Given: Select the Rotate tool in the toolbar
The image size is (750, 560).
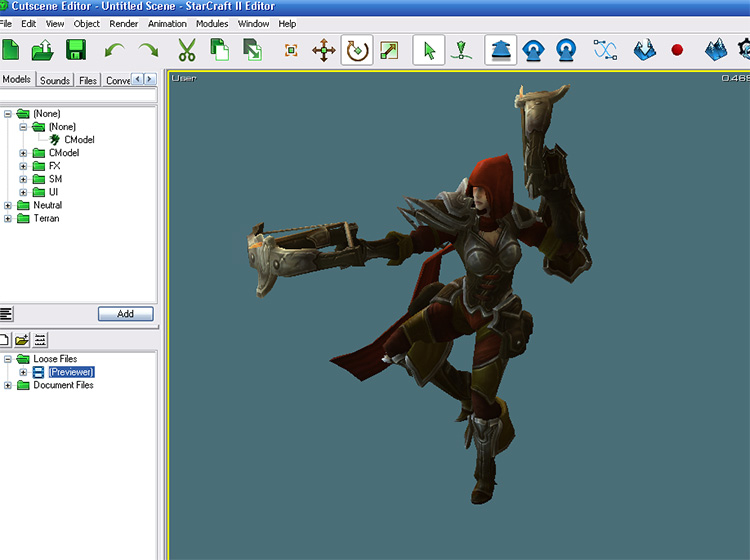Looking at the screenshot, I should (x=357, y=50).
